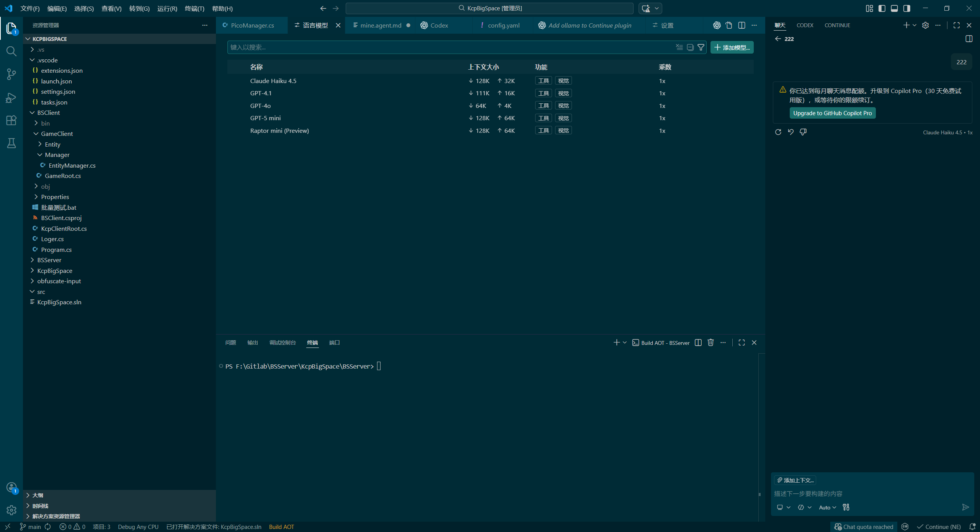This screenshot has width=980, height=532.
Task: Split the editor to the right
Action: pos(742,25)
